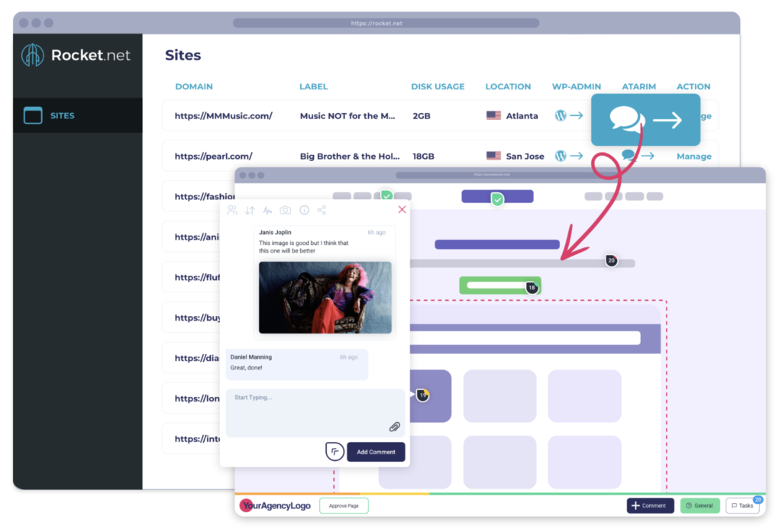Click the 2GB disk usage cell

click(422, 116)
